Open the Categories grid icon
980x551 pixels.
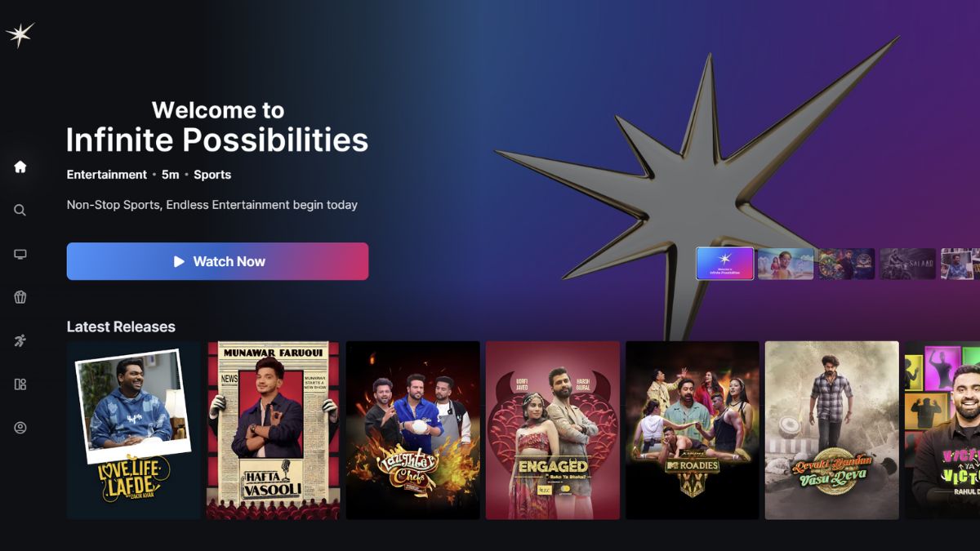(20, 384)
